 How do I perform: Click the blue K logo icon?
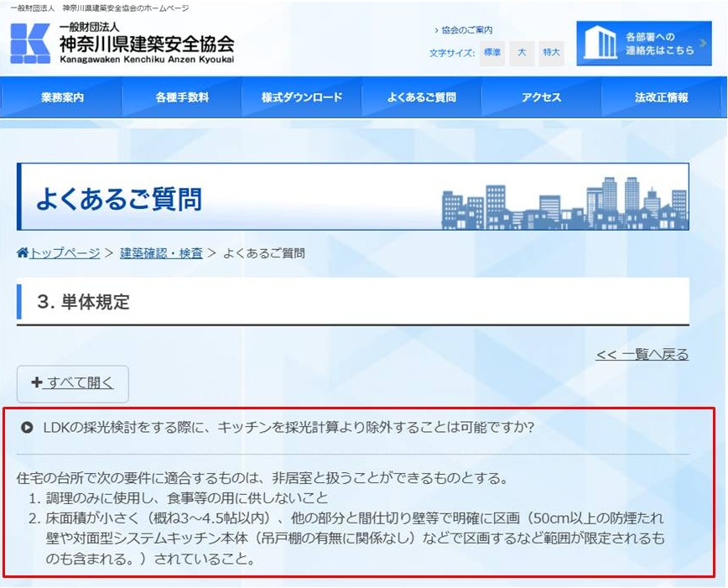[30, 44]
